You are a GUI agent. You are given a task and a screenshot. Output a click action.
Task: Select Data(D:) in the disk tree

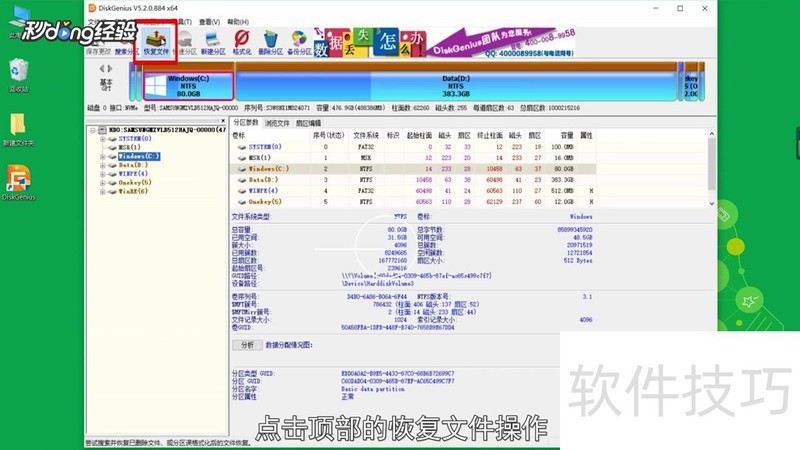click(x=133, y=165)
